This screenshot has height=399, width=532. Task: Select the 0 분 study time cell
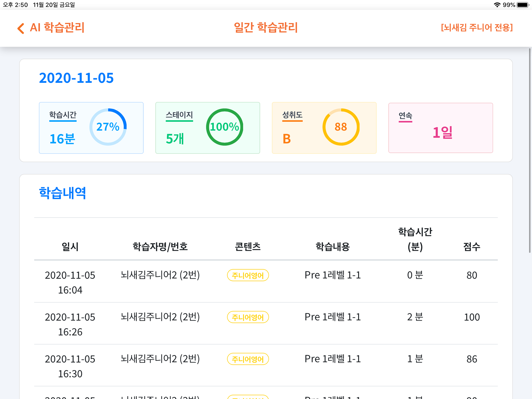415,275
